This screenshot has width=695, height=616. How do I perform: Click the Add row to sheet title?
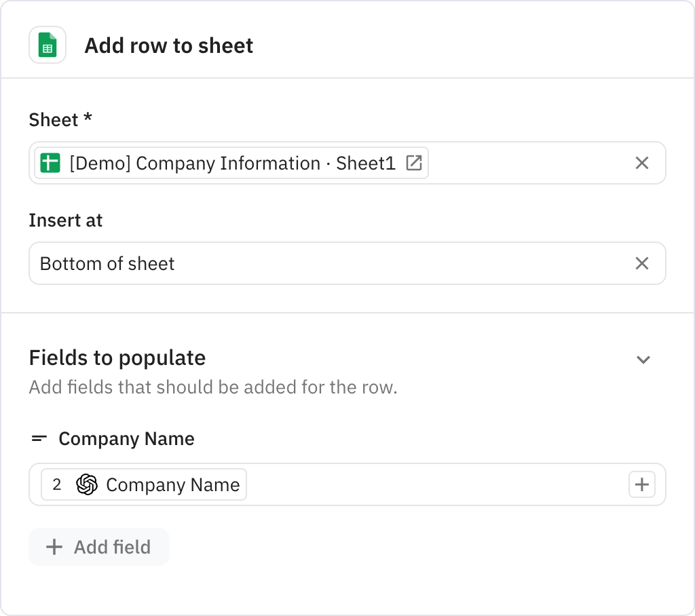[169, 45]
